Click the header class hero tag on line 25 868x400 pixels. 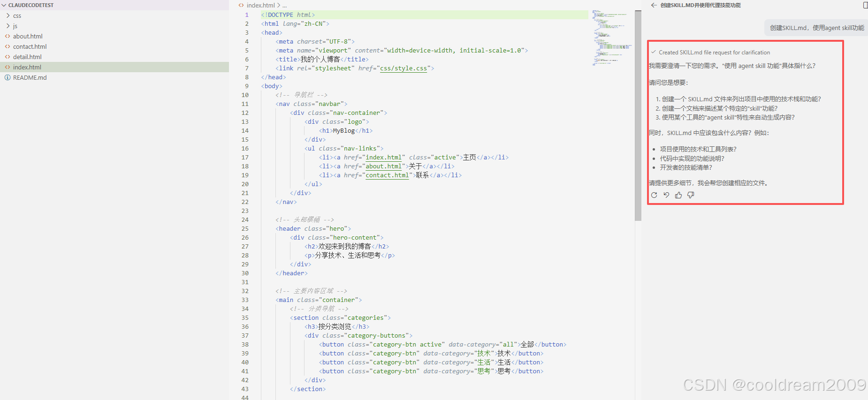point(313,229)
